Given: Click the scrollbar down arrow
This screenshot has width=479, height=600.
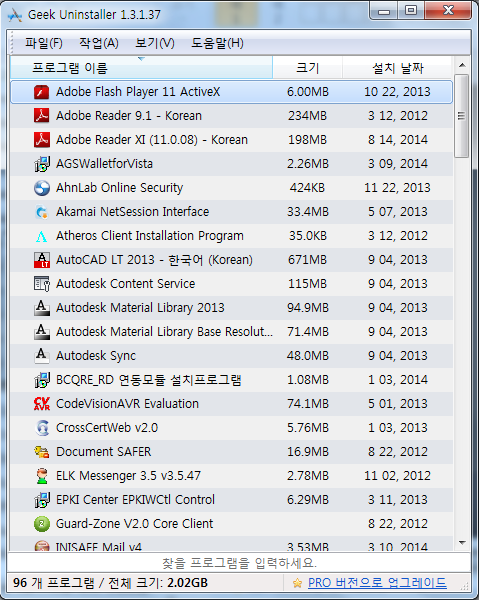Looking at the screenshot, I should [x=462, y=543].
